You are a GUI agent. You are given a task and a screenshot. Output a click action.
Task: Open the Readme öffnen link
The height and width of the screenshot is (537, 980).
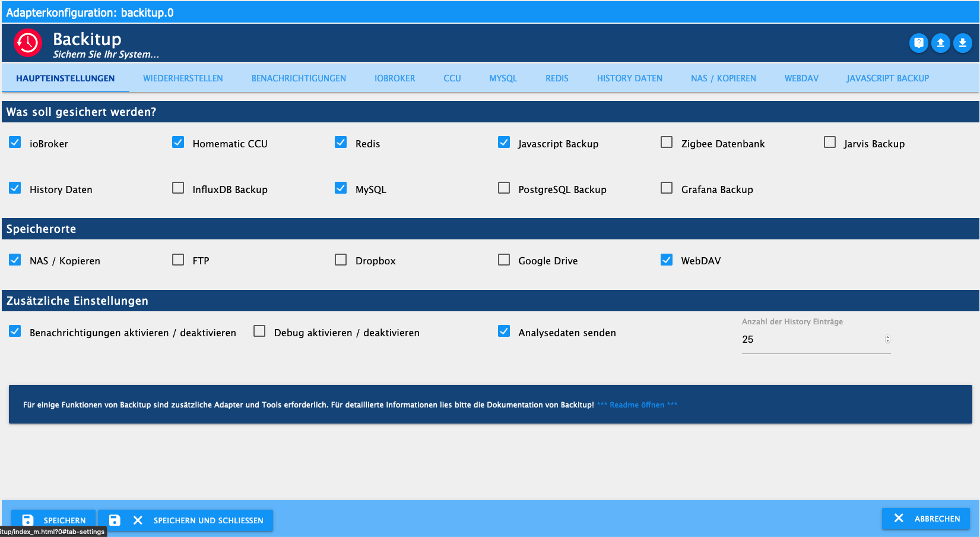[x=637, y=405]
